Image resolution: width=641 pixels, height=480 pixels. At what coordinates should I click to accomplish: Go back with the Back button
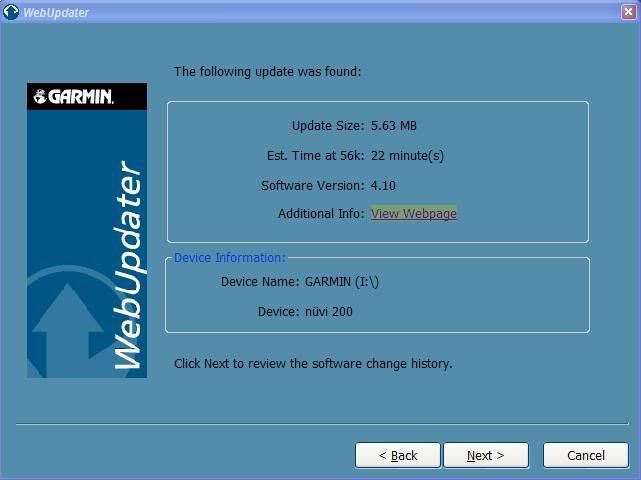[x=398, y=455]
